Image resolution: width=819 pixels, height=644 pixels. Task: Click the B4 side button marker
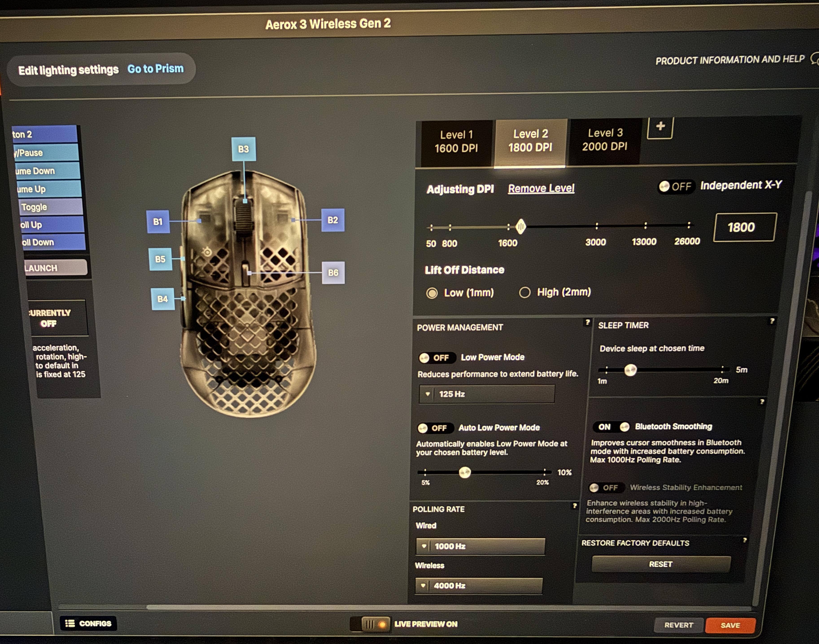click(163, 299)
